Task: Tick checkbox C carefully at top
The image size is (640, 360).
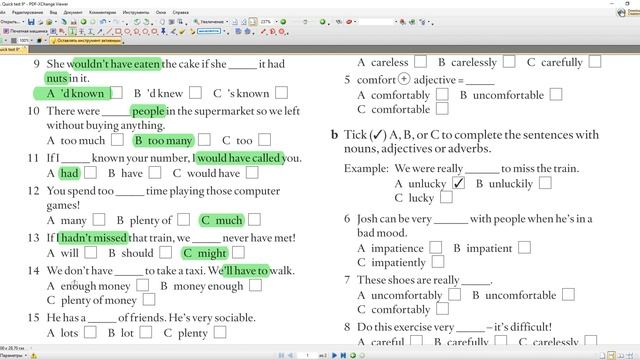Action: tap(595, 62)
